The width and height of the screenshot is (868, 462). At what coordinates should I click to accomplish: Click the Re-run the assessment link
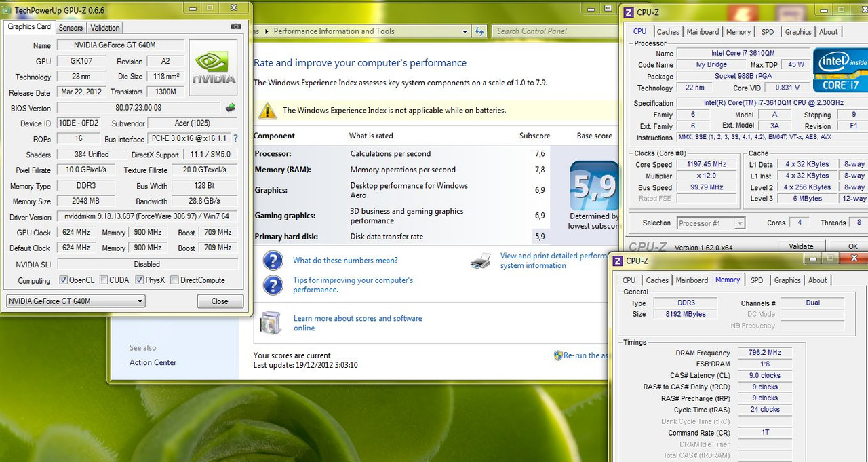click(x=585, y=355)
